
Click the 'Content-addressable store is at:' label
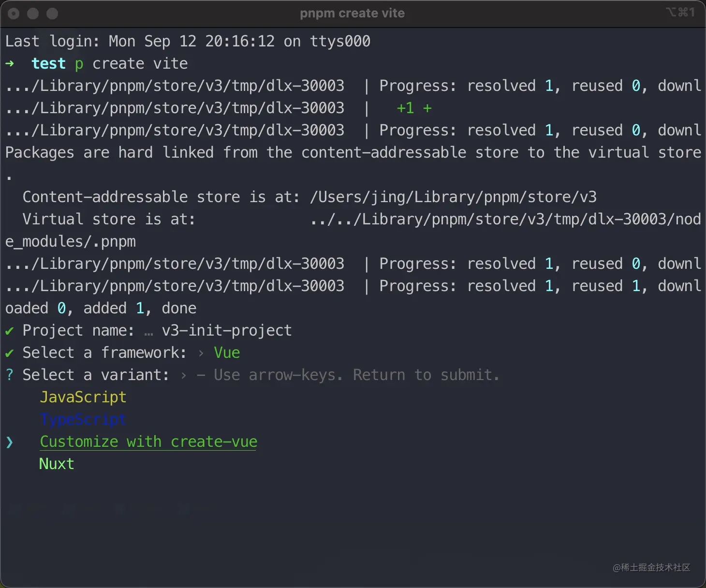161,197
